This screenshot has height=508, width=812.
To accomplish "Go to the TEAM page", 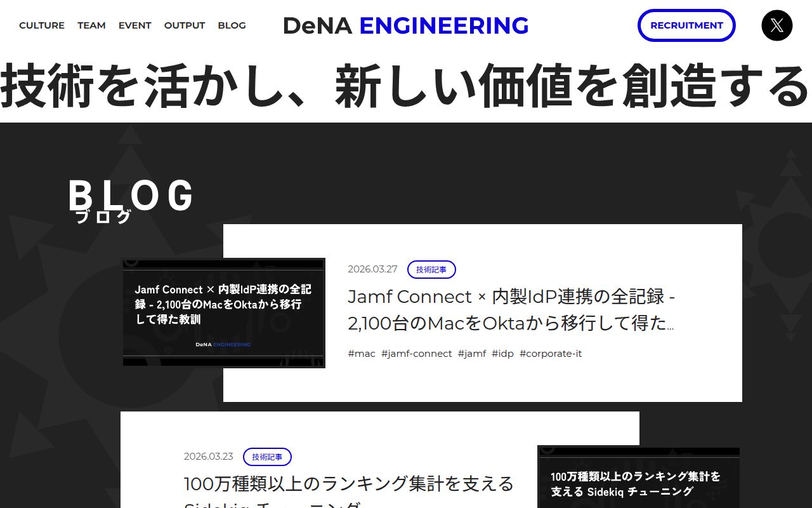I will [91, 25].
